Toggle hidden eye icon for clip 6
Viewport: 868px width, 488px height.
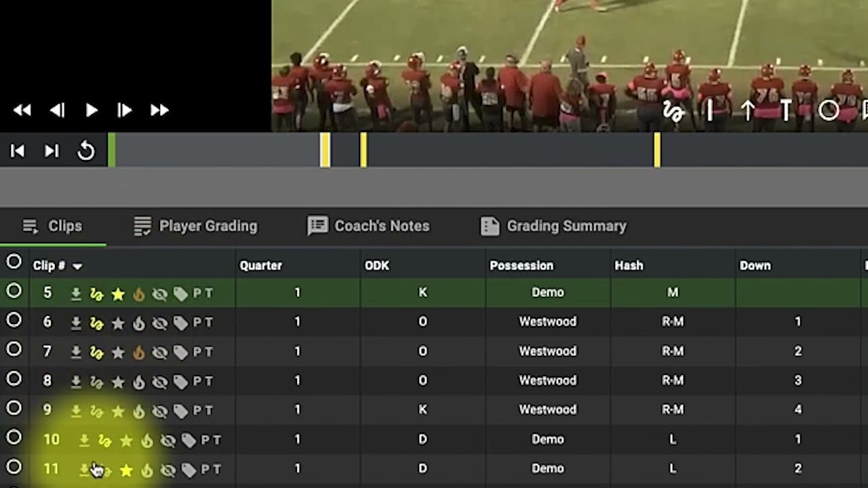click(x=159, y=323)
